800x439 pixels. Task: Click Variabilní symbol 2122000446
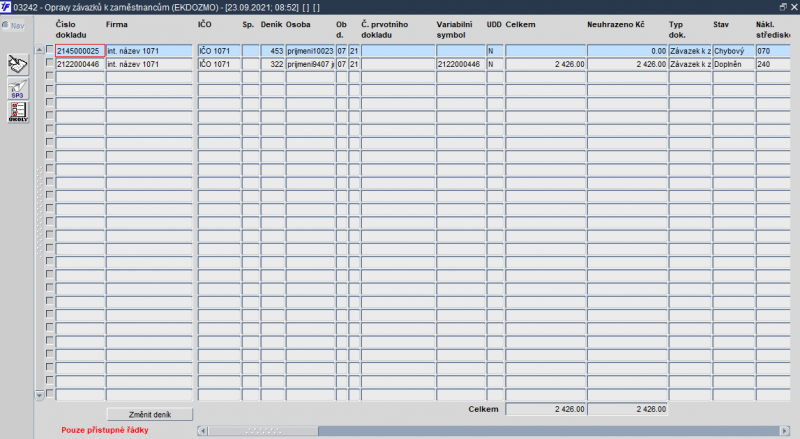461,64
